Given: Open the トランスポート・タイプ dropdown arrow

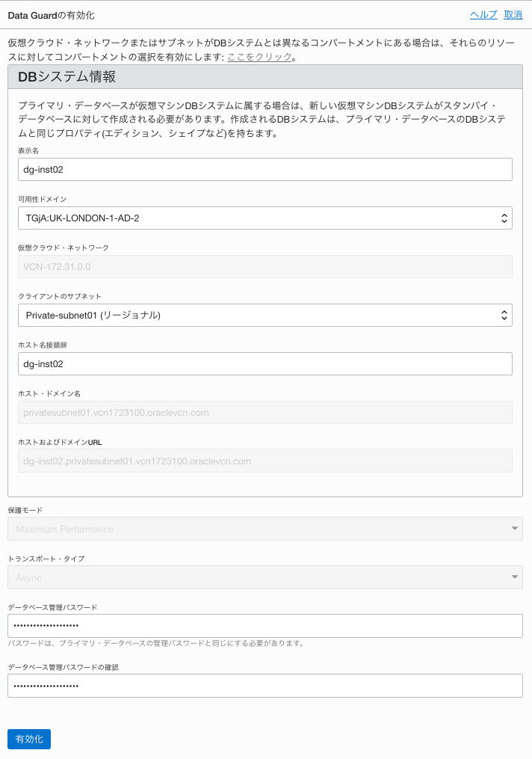Looking at the screenshot, I should pos(514,577).
